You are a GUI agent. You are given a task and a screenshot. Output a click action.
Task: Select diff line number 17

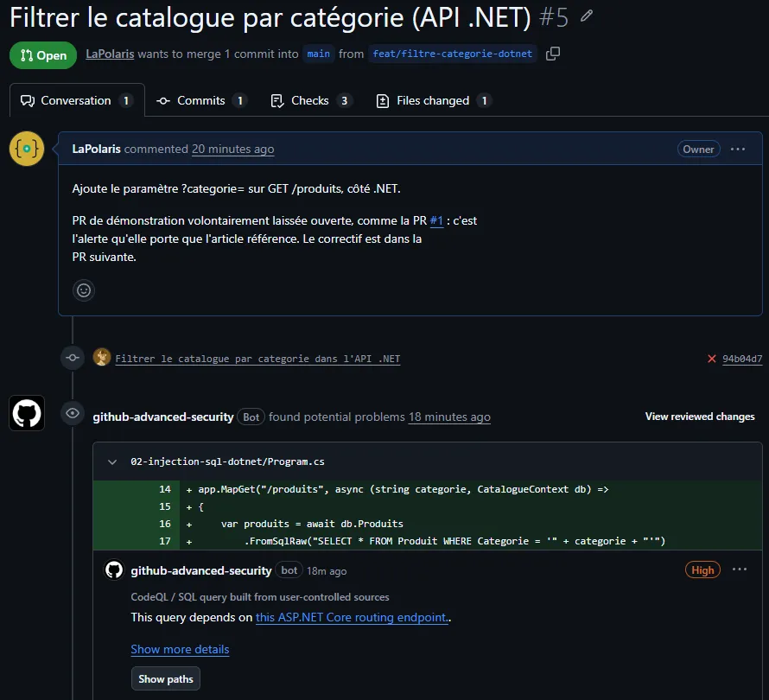(165, 541)
